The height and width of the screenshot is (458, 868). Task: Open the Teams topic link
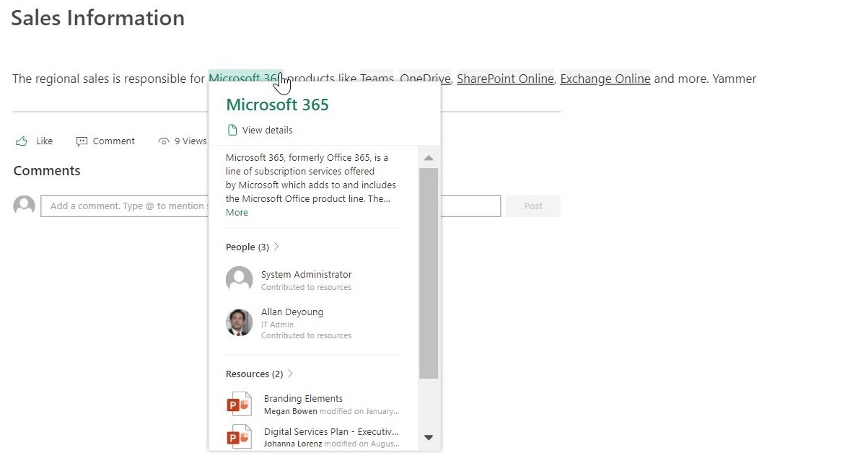pyautogui.click(x=377, y=79)
